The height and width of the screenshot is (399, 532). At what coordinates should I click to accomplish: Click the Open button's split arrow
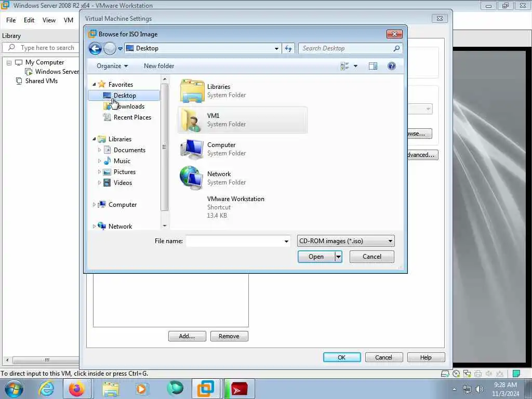pos(338,257)
